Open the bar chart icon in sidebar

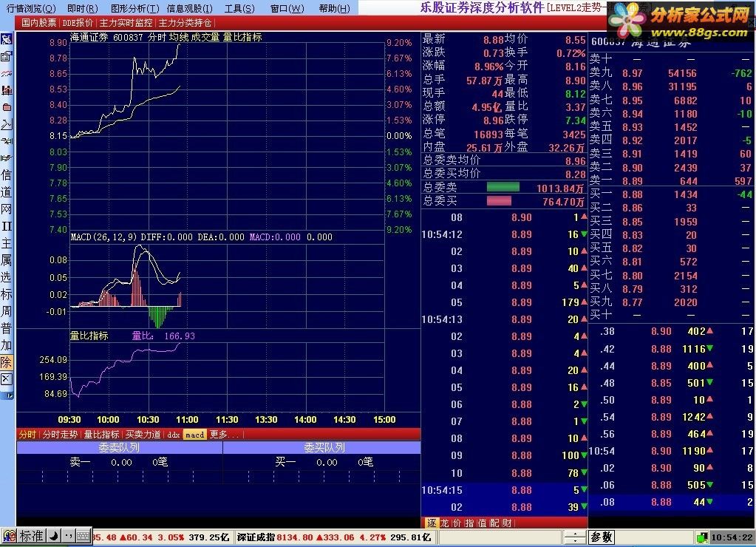tap(6, 90)
